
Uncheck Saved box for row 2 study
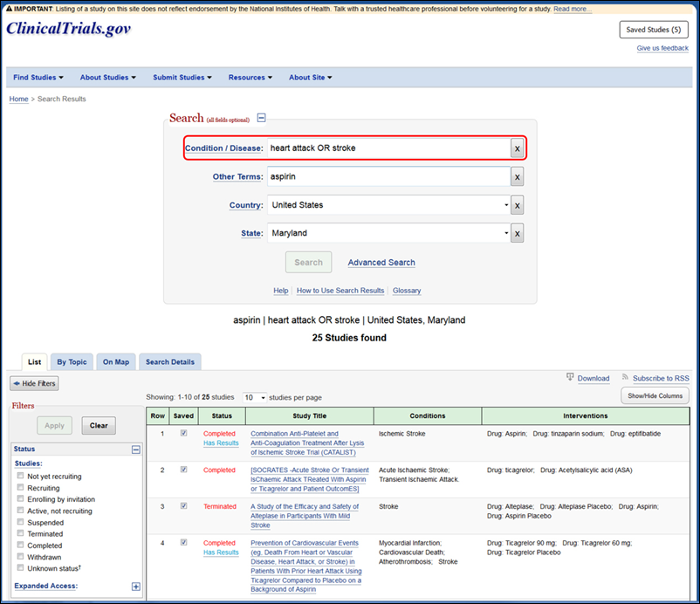click(183, 470)
